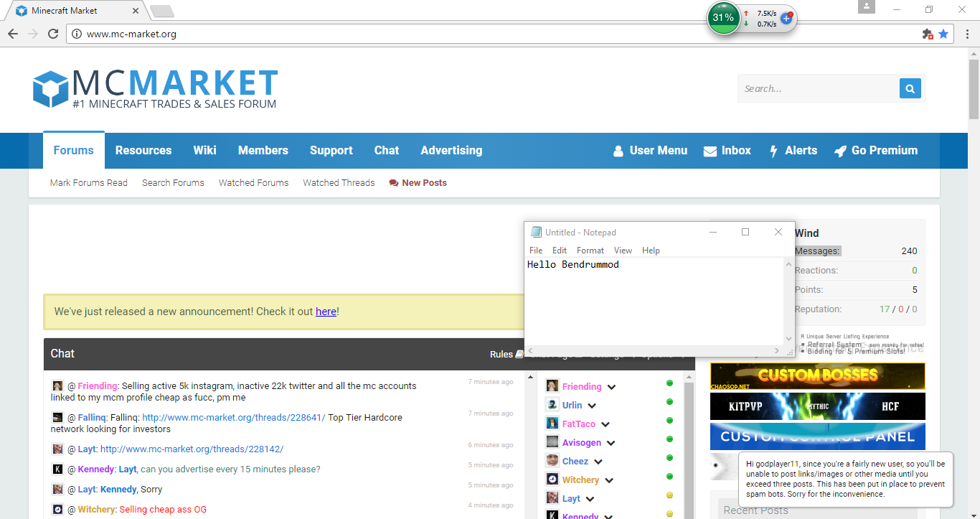The height and width of the screenshot is (519, 980).
Task: Open the Resources tab
Action: (x=143, y=151)
